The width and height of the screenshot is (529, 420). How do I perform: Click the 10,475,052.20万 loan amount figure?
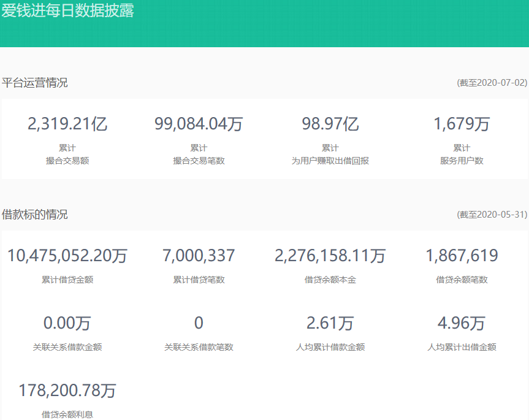pos(67,256)
